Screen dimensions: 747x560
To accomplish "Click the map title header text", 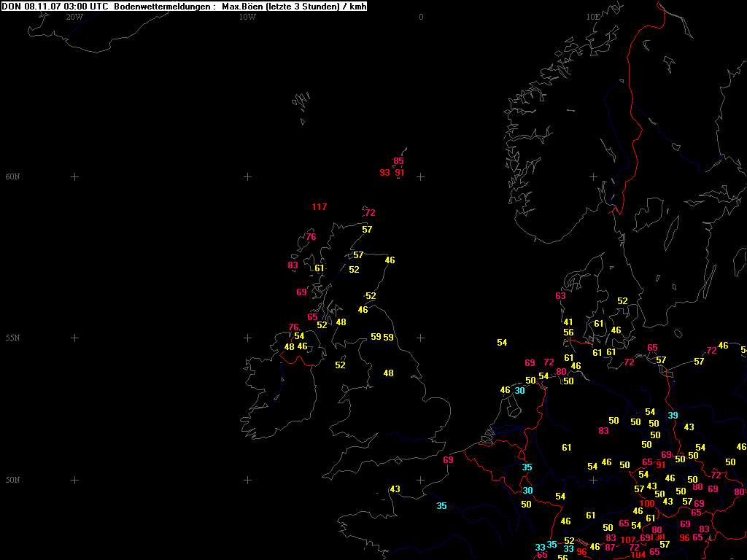I will 184,7.
